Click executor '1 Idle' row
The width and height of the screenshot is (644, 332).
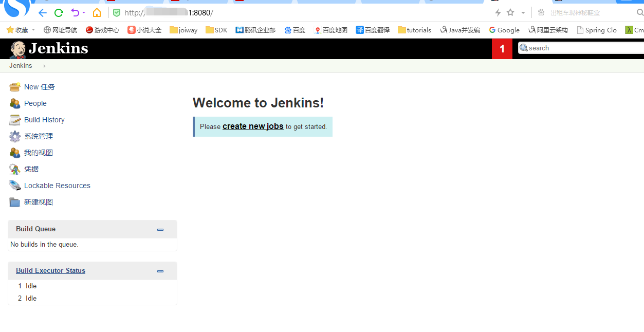[x=93, y=286]
